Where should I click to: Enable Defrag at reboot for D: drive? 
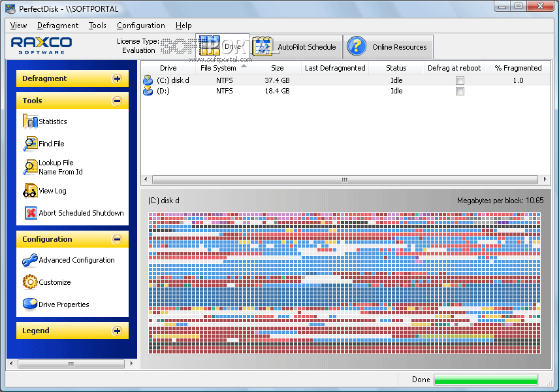pos(460,91)
